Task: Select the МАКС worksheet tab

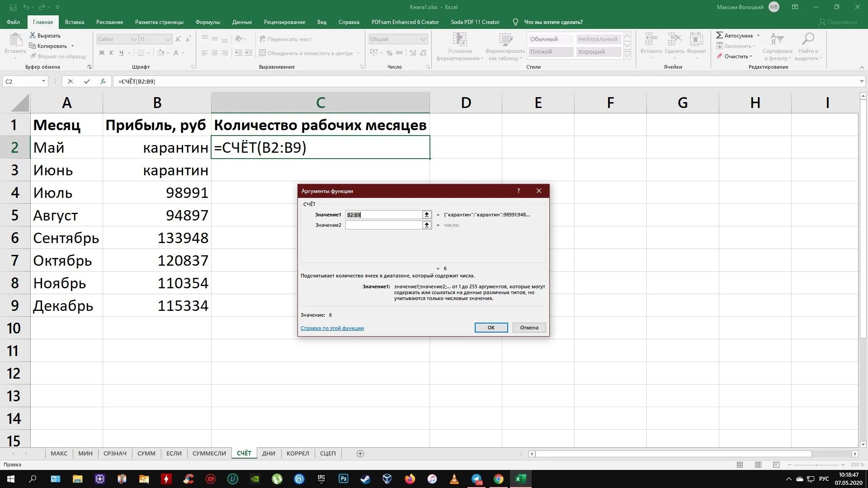Action: tap(58, 453)
